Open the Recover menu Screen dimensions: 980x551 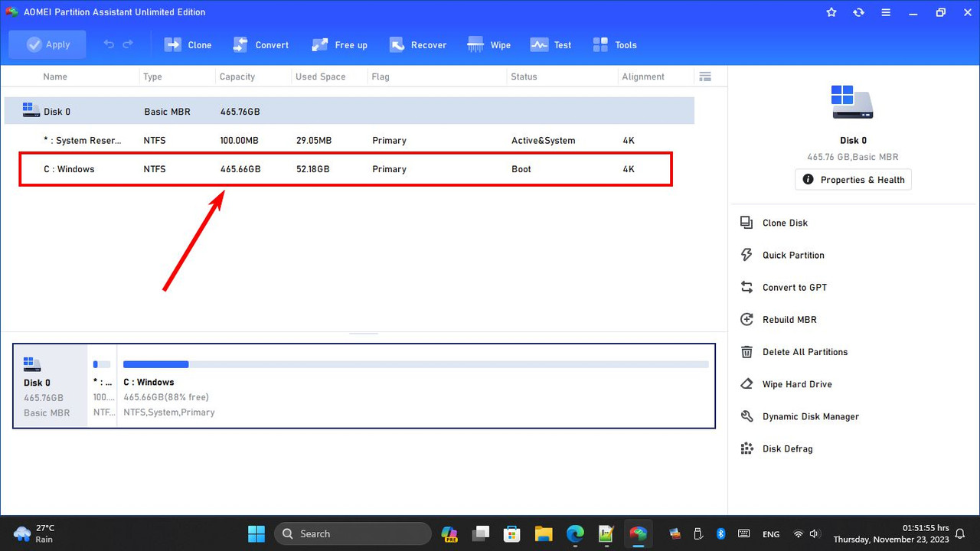pyautogui.click(x=417, y=44)
